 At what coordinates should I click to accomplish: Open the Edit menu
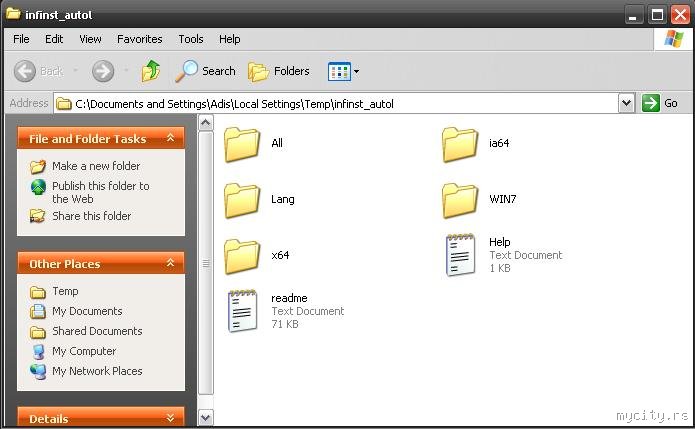coord(54,39)
